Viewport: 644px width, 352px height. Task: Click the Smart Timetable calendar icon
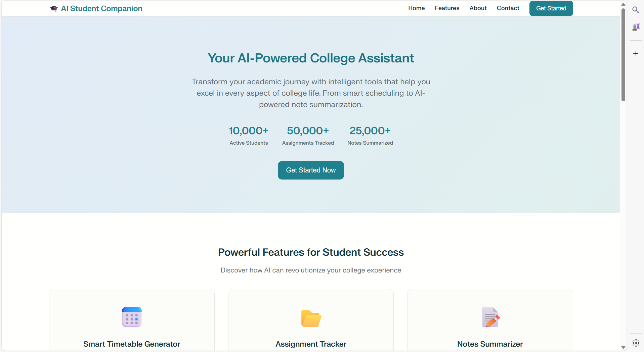(x=132, y=317)
